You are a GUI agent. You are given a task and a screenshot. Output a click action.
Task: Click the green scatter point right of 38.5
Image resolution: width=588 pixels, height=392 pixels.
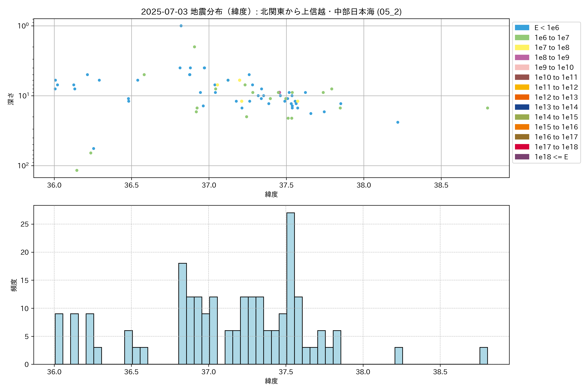[488, 108]
